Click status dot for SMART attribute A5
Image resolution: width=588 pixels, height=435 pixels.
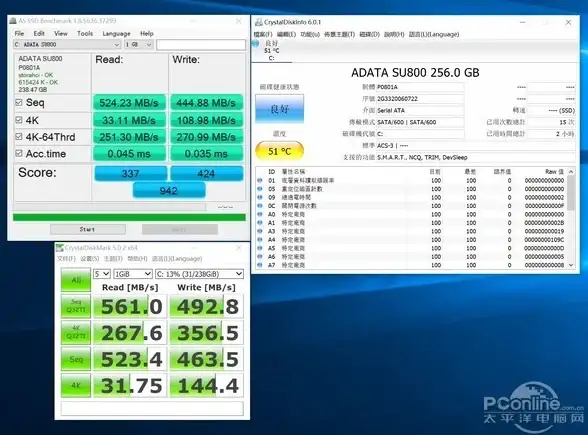[260, 248]
